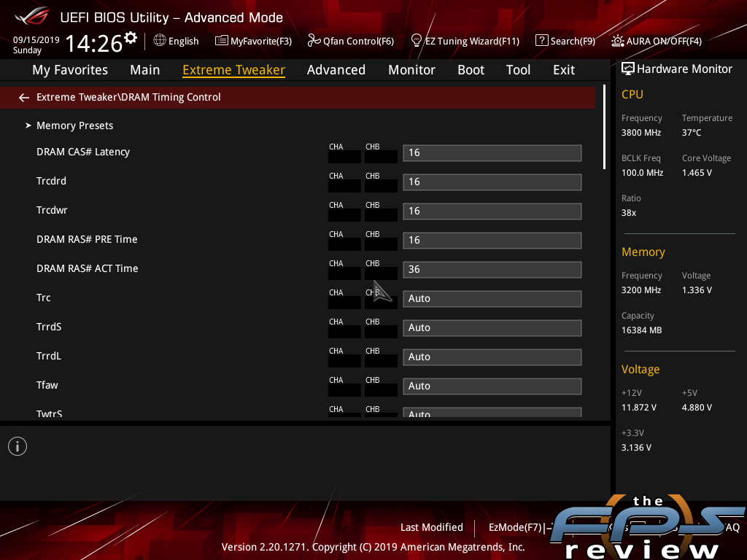Select the Trc setting label
Image resolution: width=747 pixels, height=560 pixels.
click(43, 297)
